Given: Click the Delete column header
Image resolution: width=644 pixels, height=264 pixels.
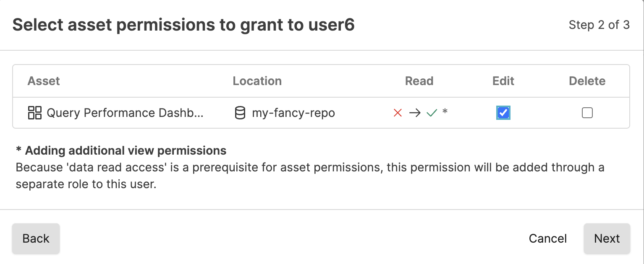Looking at the screenshot, I should click(x=587, y=81).
